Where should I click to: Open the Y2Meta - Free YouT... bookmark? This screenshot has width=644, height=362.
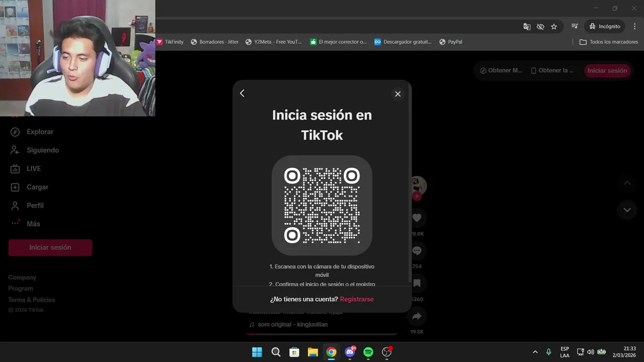click(274, 42)
